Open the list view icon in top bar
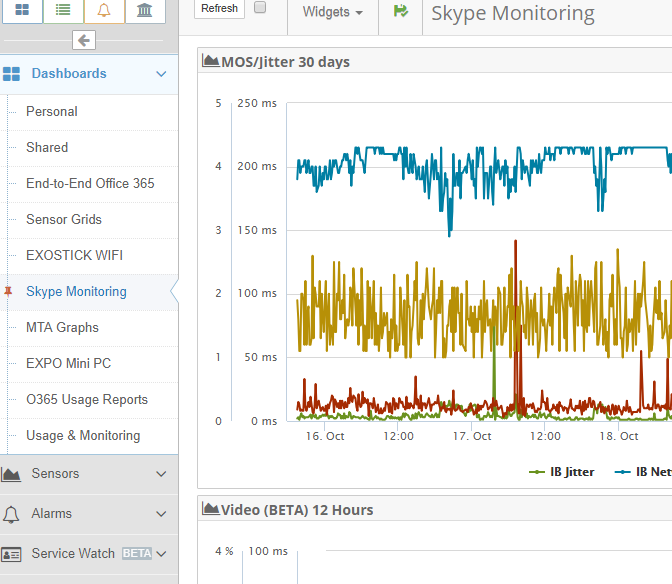This screenshot has height=584, width=672. [x=63, y=10]
